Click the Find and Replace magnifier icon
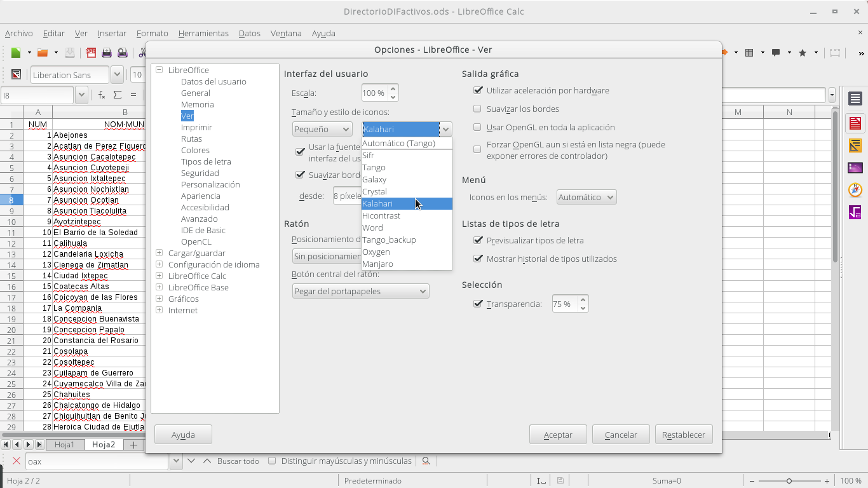This screenshot has width=868, height=488. point(426,461)
